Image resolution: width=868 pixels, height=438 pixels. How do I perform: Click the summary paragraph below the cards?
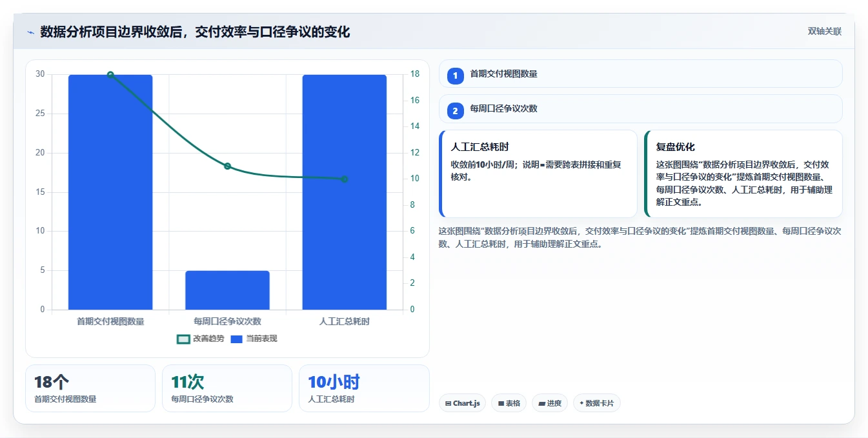coord(640,237)
